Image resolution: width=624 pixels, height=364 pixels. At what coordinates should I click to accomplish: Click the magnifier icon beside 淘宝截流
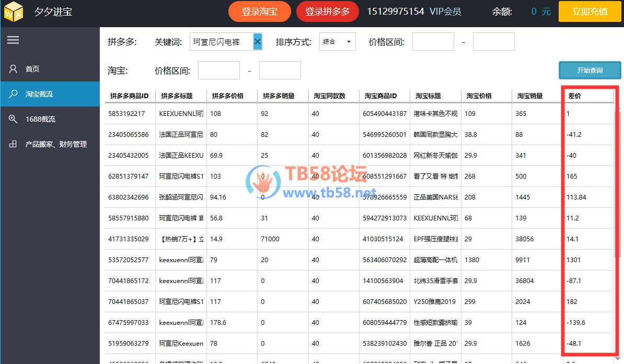[x=13, y=94]
